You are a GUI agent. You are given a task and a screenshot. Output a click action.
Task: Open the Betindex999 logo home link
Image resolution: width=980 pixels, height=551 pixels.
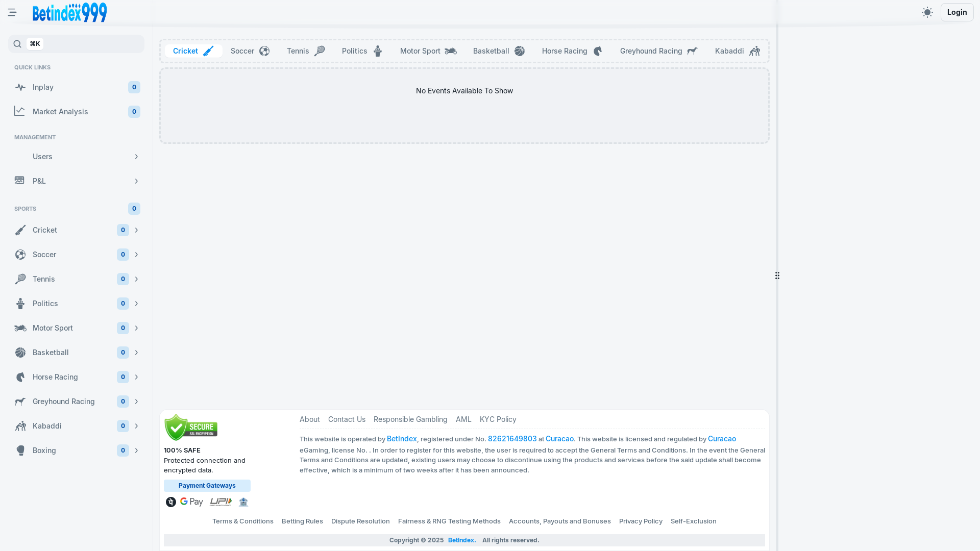[x=70, y=12]
